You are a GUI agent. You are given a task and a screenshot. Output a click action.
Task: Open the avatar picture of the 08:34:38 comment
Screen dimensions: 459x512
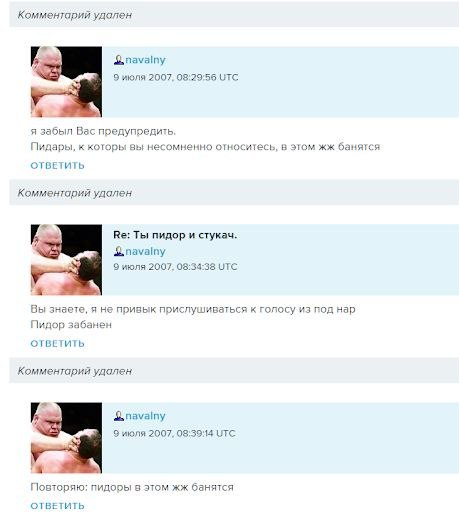click(66, 260)
